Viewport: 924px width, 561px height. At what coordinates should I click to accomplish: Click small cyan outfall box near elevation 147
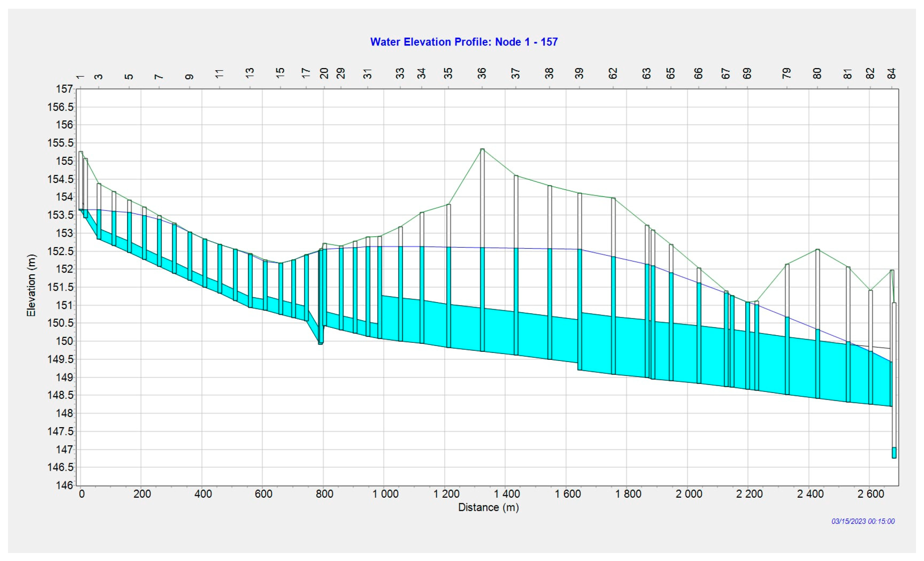click(894, 453)
